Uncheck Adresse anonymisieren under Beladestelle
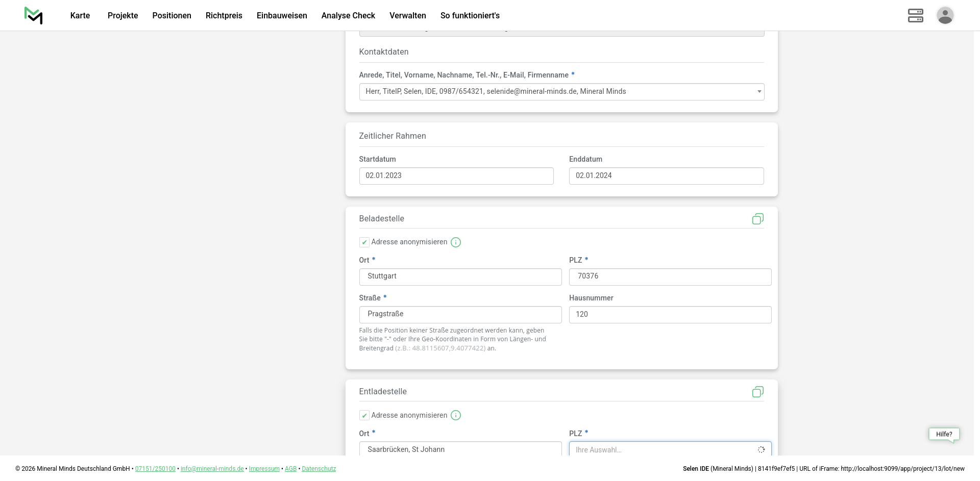980x481 pixels. click(364, 242)
